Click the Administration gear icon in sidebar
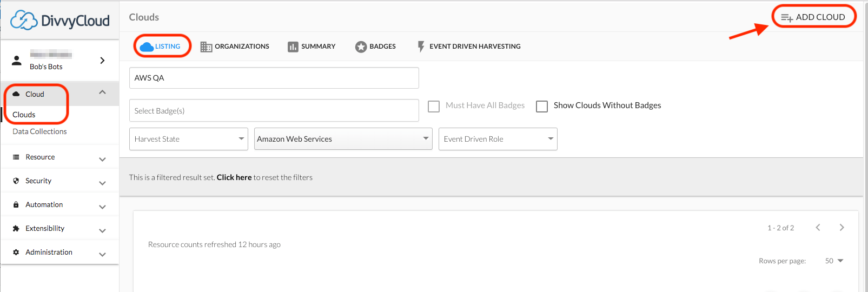 [x=16, y=252]
